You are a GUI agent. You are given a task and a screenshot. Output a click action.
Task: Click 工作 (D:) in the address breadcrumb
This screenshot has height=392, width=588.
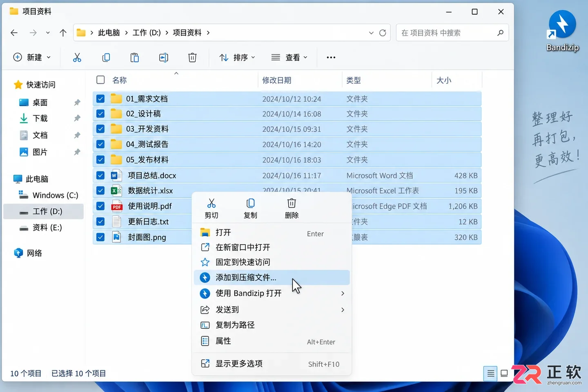click(x=147, y=33)
